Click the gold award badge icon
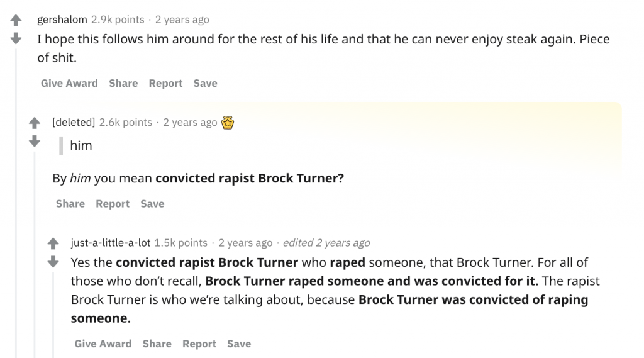Screen dimensions: 644x358 tap(228, 123)
